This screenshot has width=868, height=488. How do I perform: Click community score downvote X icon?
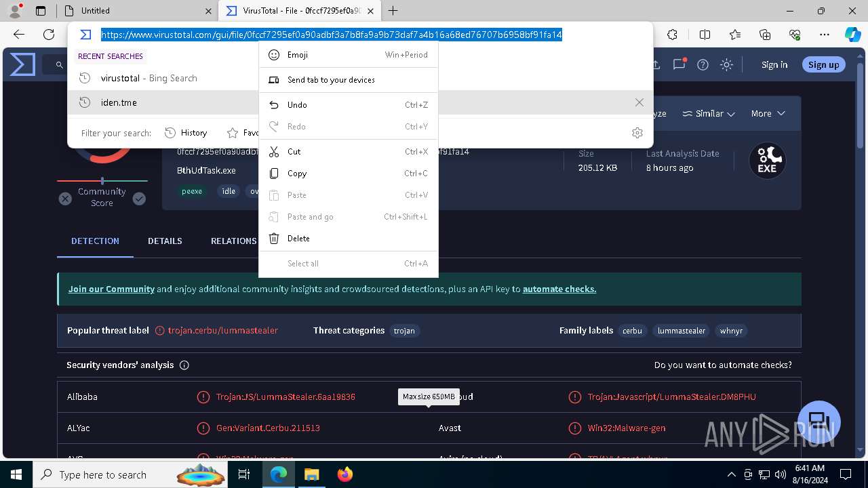pos(65,199)
